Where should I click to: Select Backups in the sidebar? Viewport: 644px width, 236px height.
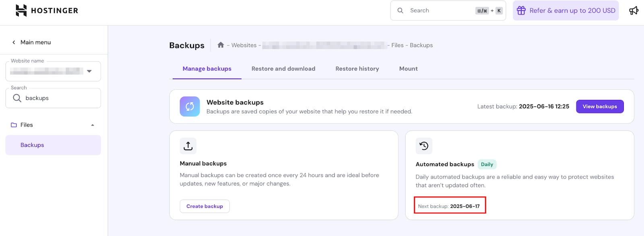(x=32, y=145)
